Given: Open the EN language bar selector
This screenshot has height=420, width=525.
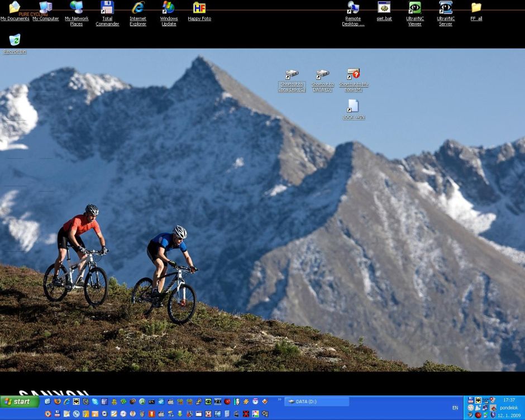Looking at the screenshot, I should coord(455,408).
